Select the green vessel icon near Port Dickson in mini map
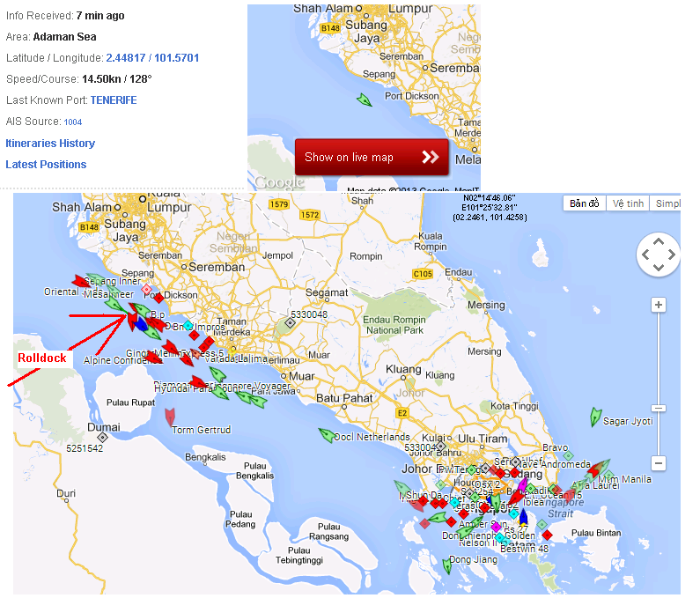The height and width of the screenshot is (598, 700). (x=365, y=100)
